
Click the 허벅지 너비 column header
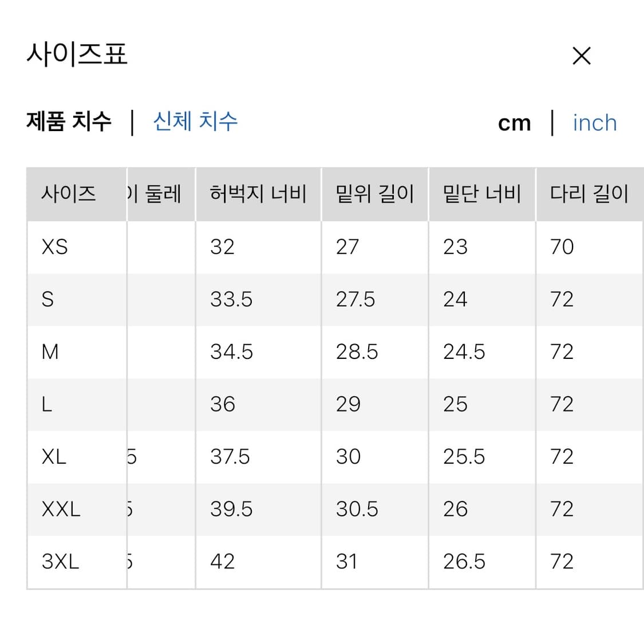tap(258, 194)
